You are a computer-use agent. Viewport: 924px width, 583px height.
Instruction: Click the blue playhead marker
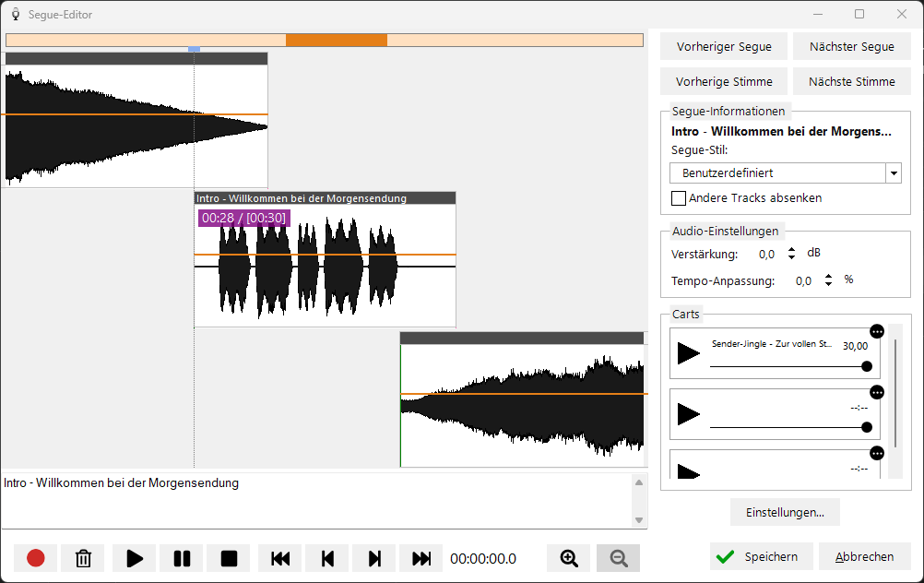point(194,49)
